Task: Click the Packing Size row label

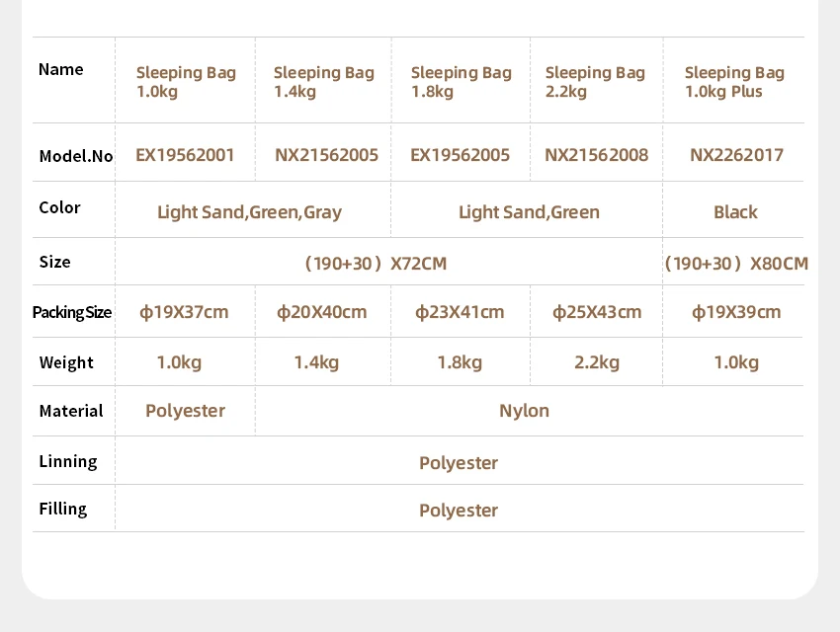Action: click(72, 312)
